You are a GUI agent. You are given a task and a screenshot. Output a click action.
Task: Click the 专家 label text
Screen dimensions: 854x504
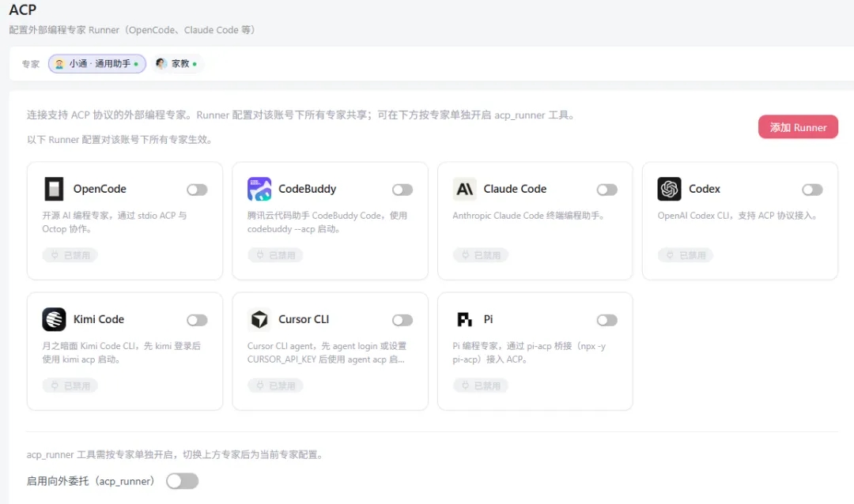(x=31, y=64)
